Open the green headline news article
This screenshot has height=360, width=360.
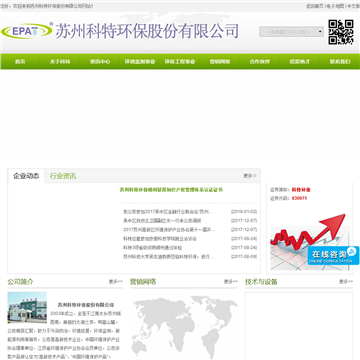[171, 190]
